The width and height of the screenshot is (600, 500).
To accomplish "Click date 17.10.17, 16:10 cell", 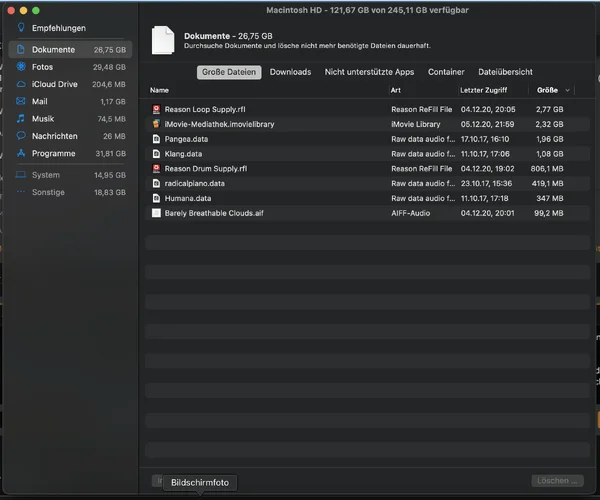I will tap(485, 139).
